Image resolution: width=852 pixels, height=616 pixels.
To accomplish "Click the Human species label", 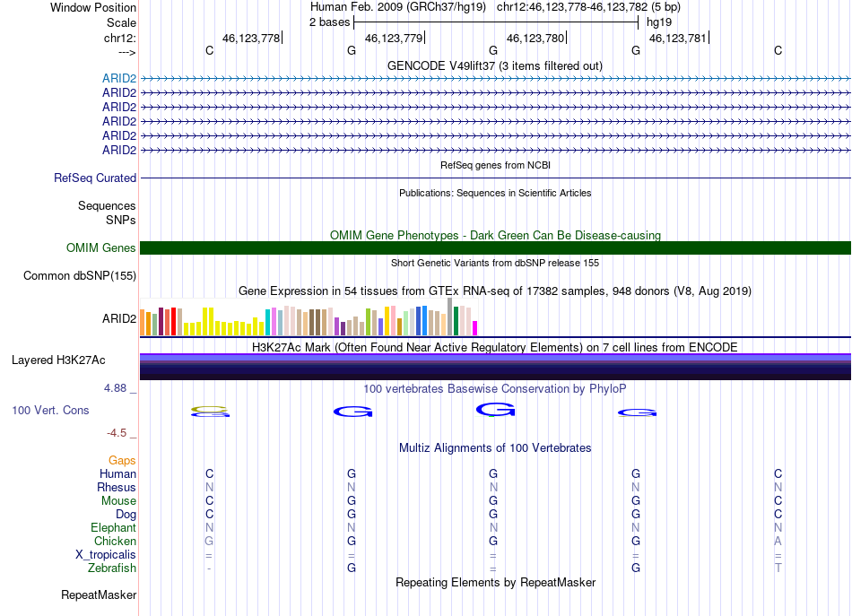I will click(x=117, y=473).
